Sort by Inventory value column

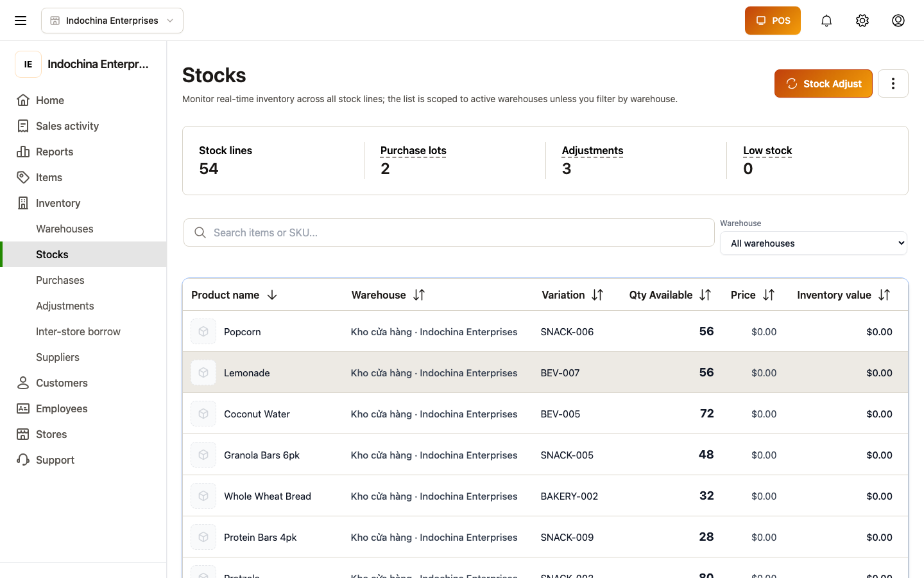point(844,295)
